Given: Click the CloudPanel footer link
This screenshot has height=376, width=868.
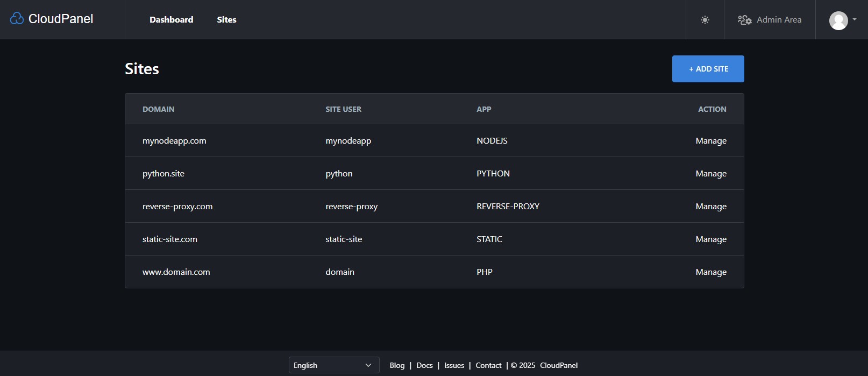Looking at the screenshot, I should coord(559,365).
